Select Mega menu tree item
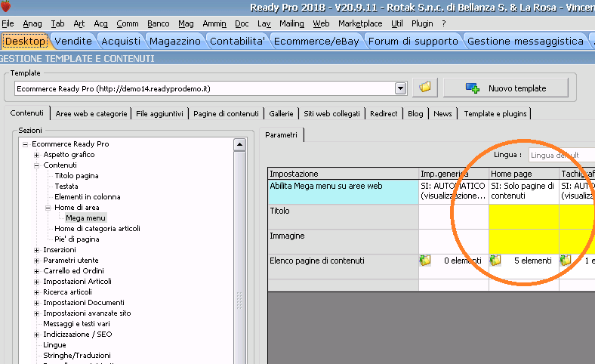The height and width of the screenshot is (364, 595). click(85, 217)
